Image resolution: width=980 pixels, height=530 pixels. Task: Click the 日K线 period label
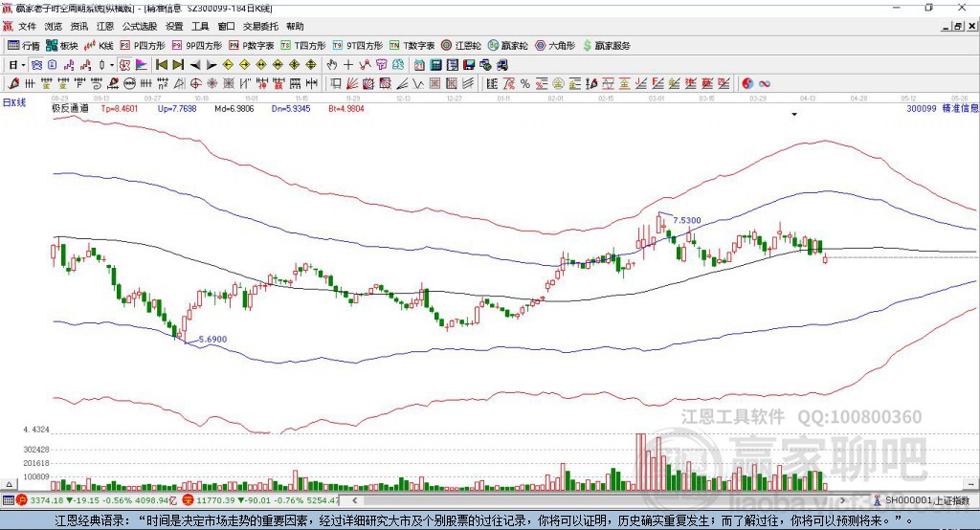(x=14, y=102)
